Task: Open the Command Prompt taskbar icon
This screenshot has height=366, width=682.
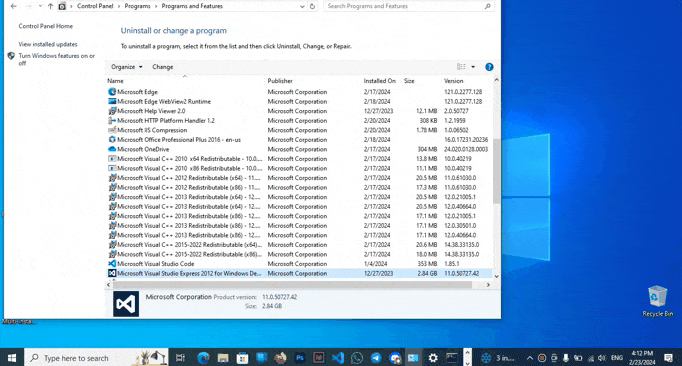Action: pos(452,358)
